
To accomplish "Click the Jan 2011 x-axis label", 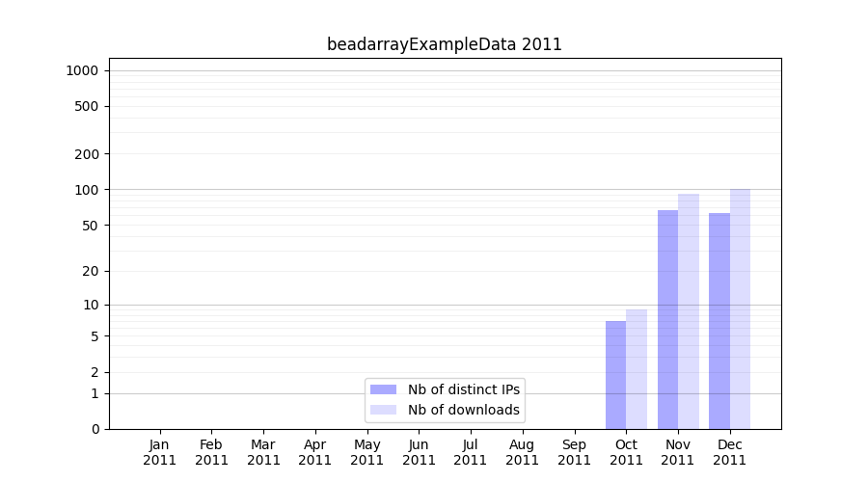I will coord(160,452).
